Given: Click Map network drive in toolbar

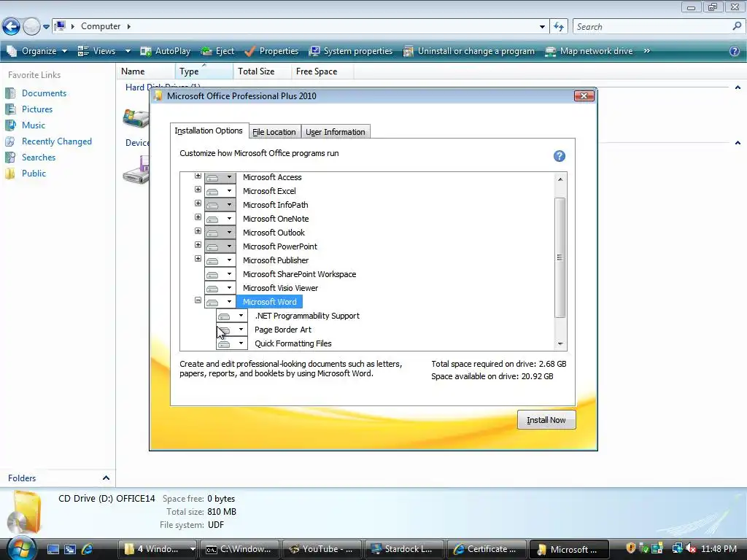Looking at the screenshot, I should point(589,51).
